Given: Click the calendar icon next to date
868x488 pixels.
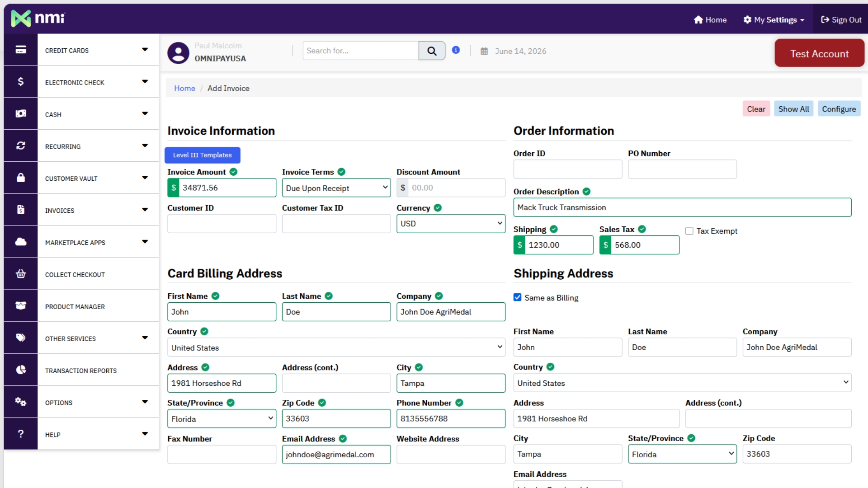Looking at the screenshot, I should (x=484, y=52).
